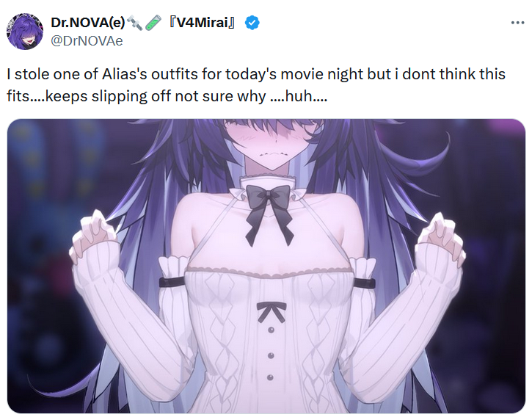Open the Dr.NOVA(e) display name link

click(88, 23)
